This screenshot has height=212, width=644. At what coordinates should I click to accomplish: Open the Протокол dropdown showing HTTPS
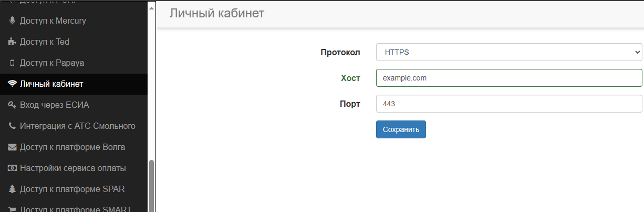click(x=508, y=52)
